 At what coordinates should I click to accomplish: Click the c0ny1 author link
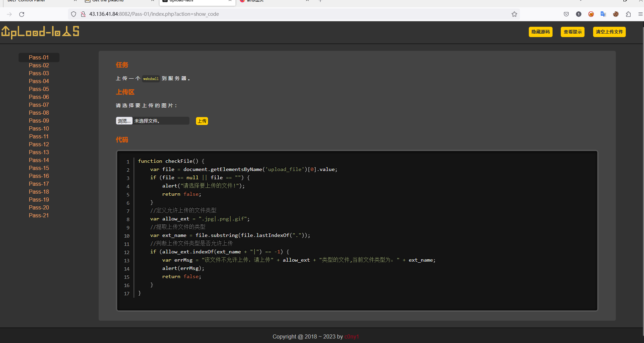pyautogui.click(x=352, y=336)
